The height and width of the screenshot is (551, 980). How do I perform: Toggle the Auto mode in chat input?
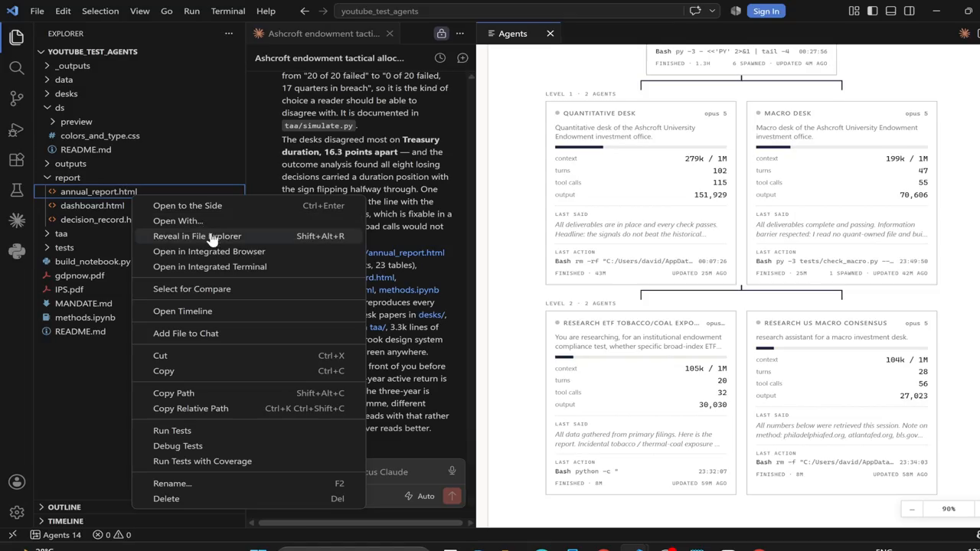[420, 496]
